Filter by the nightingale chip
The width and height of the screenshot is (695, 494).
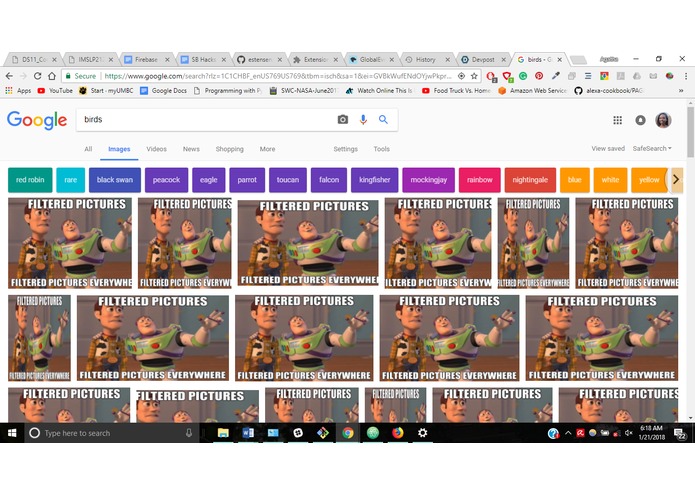530,180
